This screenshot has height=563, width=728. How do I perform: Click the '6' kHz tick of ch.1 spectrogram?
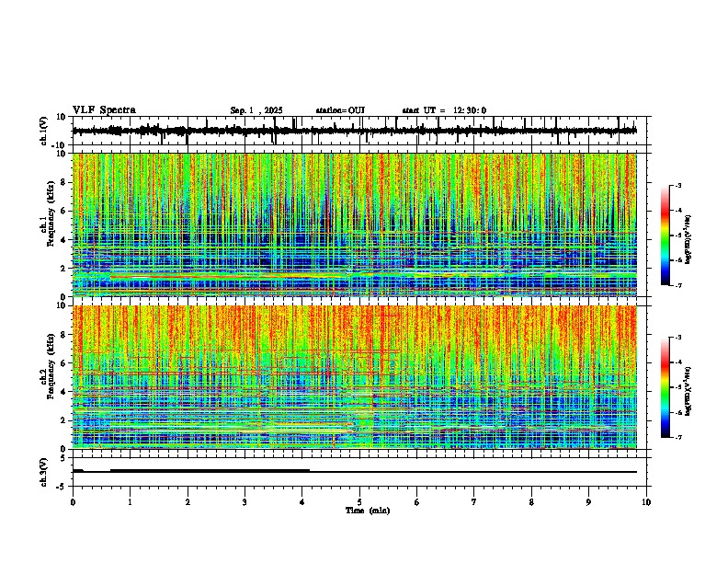pos(64,211)
